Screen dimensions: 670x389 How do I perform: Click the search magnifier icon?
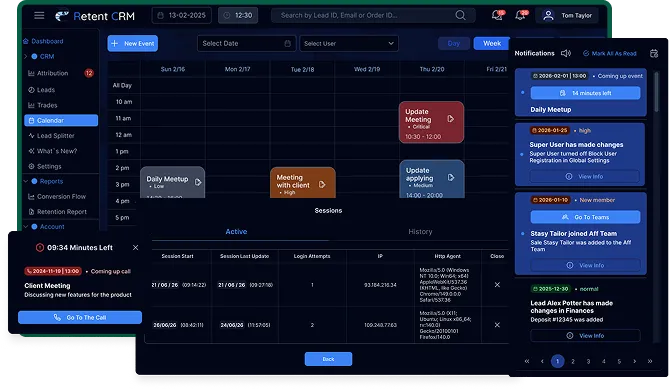(460, 15)
